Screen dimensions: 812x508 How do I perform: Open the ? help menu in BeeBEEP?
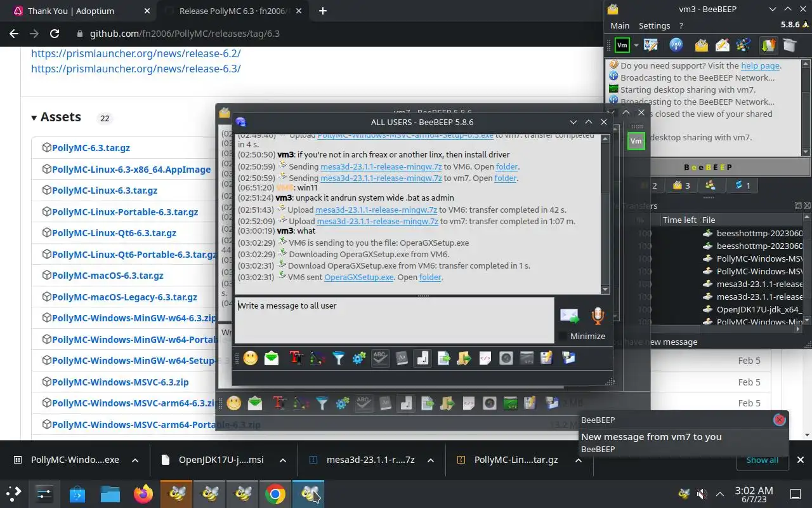click(x=681, y=25)
